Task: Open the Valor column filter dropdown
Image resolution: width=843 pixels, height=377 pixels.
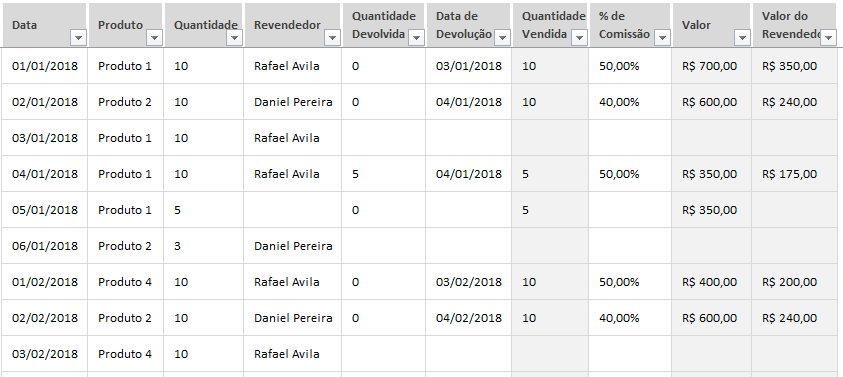Action: pyautogui.click(x=742, y=38)
